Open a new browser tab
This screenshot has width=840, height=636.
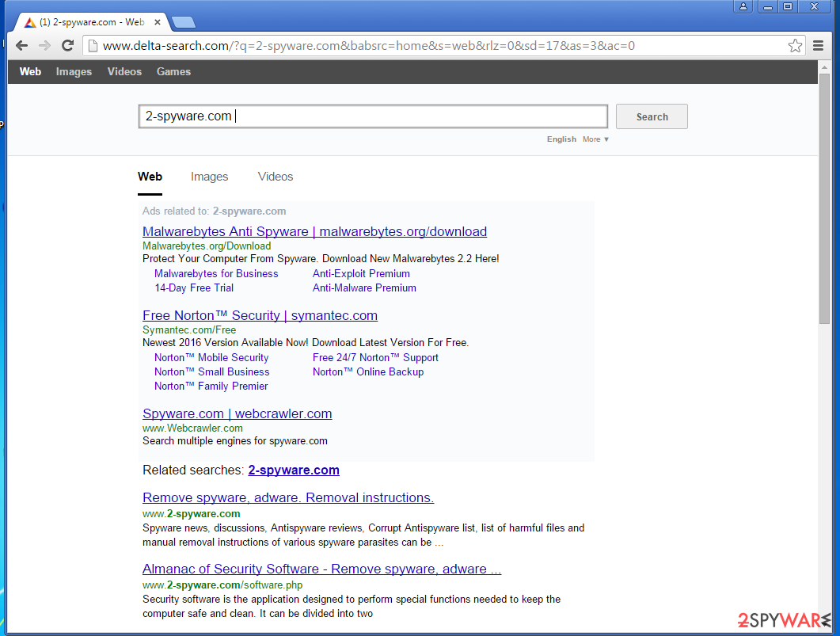point(183,22)
